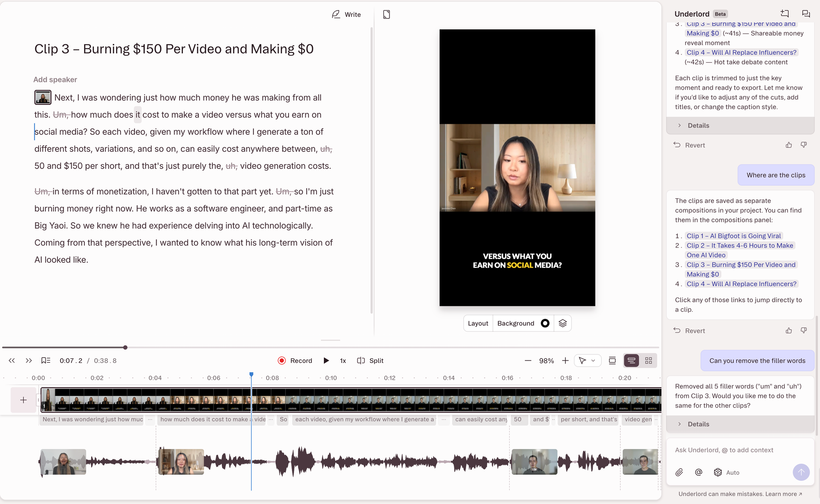Switch to storyboard grid view

[649, 360]
